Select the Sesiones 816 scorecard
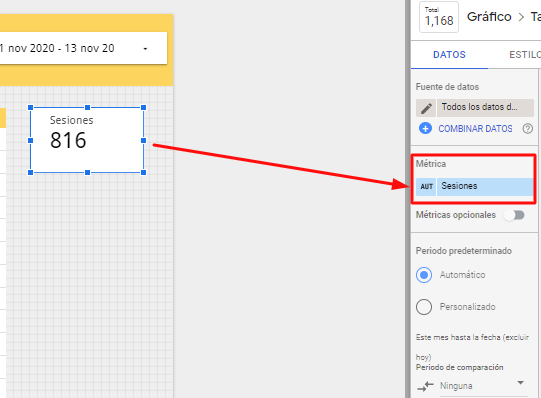This screenshot has height=398, width=541. [87, 140]
